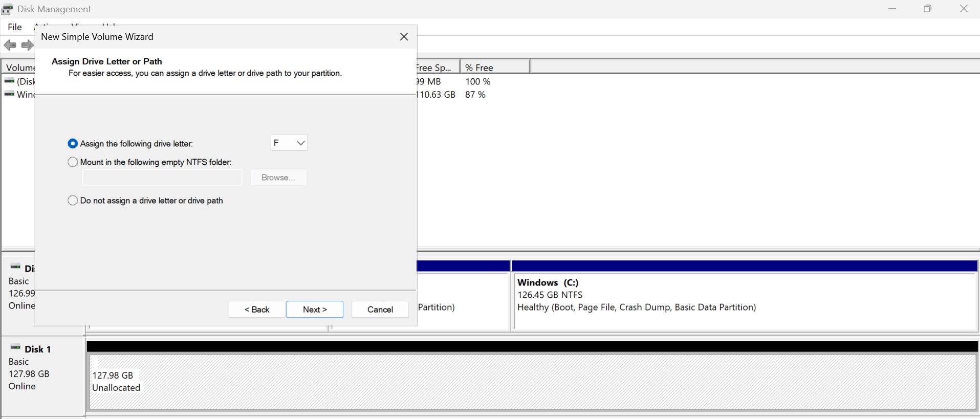Click the 'Assign Drive Letter or Path' heading
Screen dimensions: 980x419
[107, 61]
